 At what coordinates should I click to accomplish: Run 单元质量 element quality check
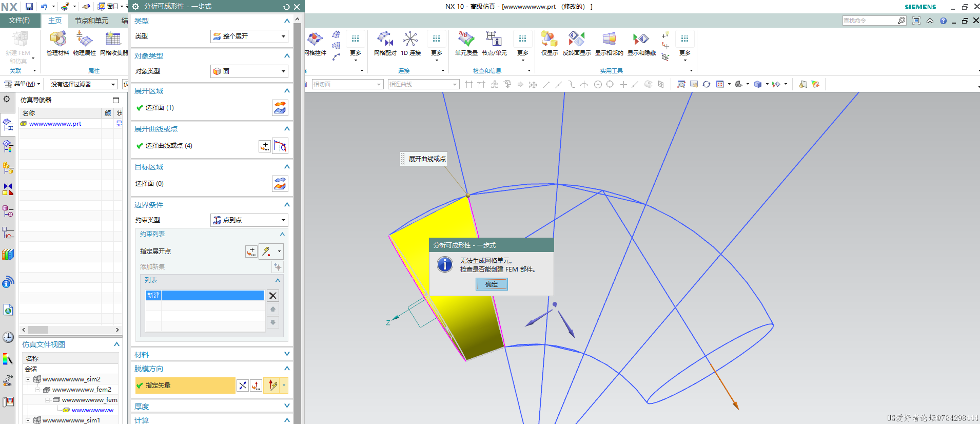click(466, 44)
